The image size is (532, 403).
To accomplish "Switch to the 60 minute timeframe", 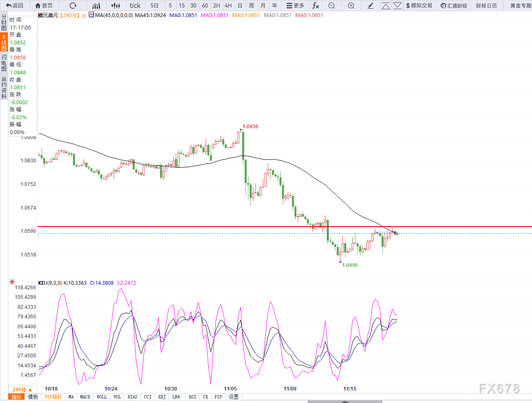I will 205,5.
